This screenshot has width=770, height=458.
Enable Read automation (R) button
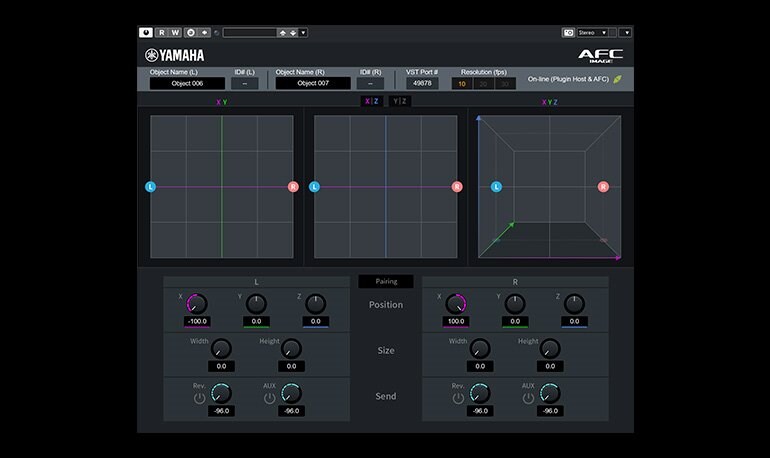coord(161,33)
